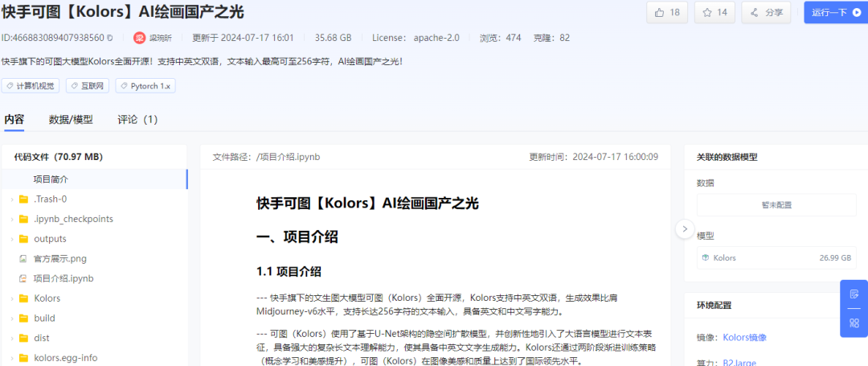Click the 环境配置 panel title

click(714, 305)
